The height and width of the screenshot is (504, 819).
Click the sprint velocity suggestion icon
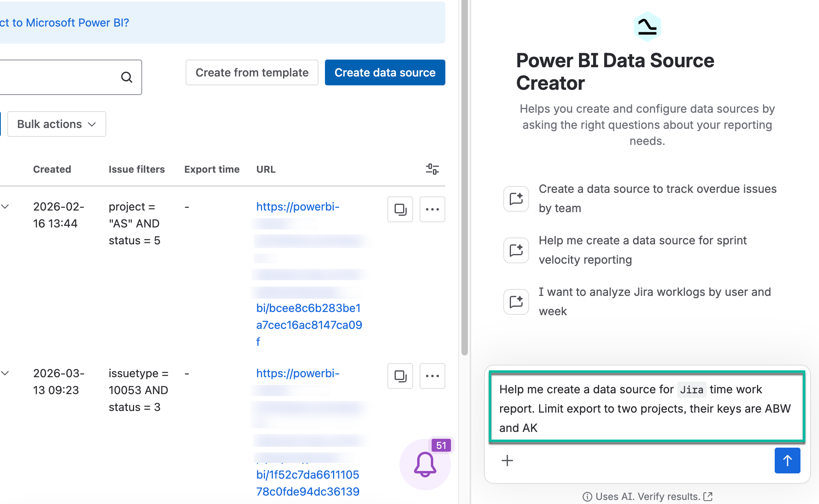click(516, 250)
